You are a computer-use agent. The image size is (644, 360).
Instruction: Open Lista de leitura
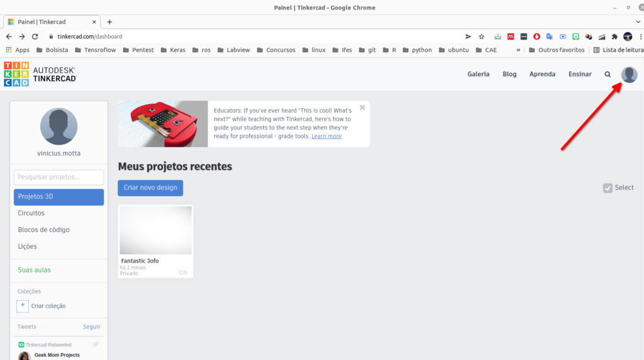click(618, 50)
